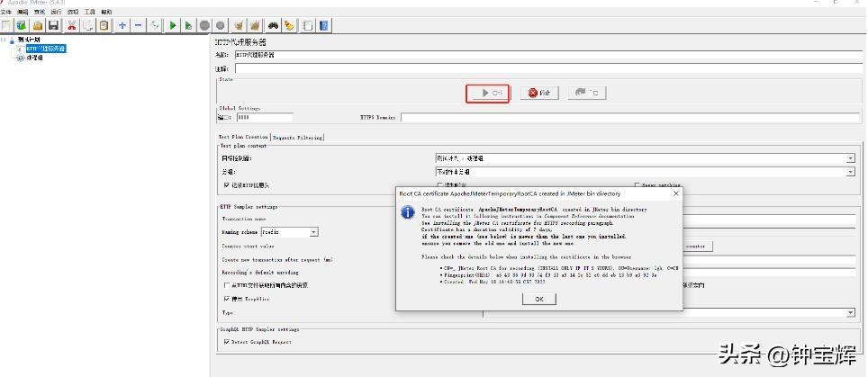Click the Start no pauses icon
The height and width of the screenshot is (377, 868).
coord(189,25)
